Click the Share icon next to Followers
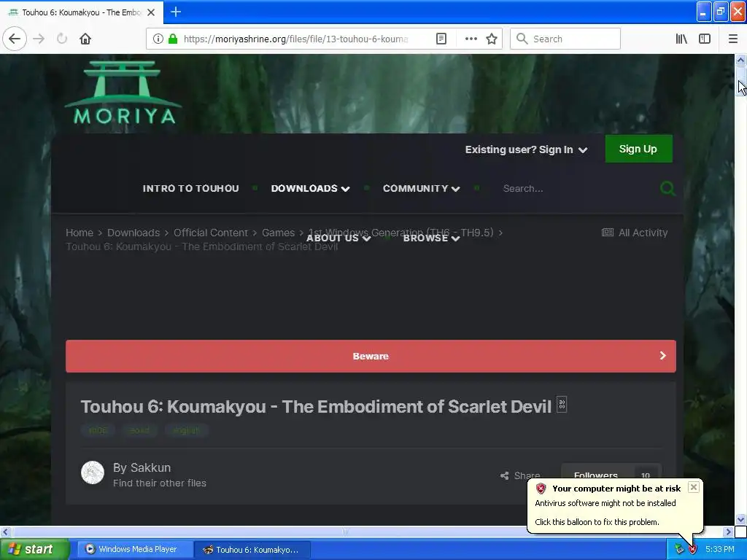This screenshot has width=747, height=560. [520, 475]
